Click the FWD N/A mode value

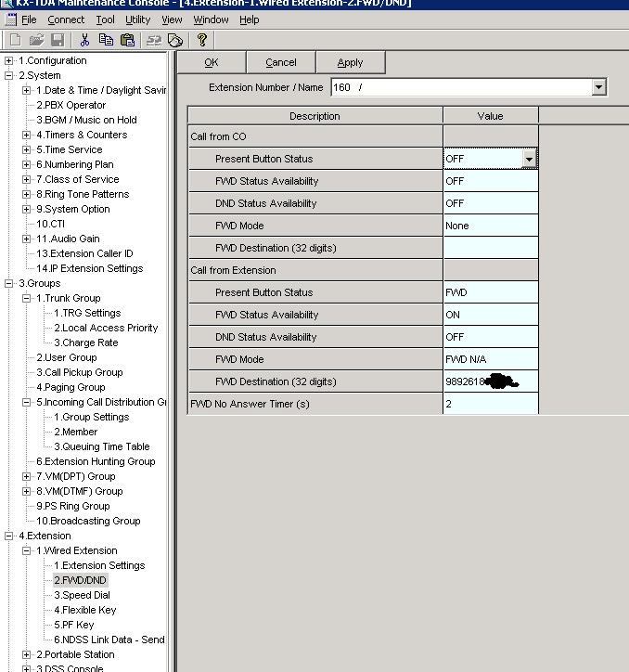491,359
